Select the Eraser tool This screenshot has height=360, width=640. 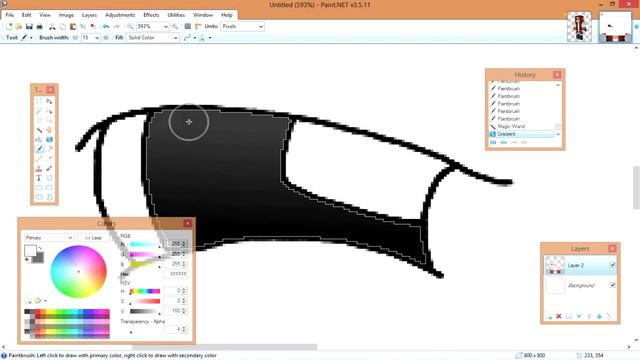coord(49,149)
